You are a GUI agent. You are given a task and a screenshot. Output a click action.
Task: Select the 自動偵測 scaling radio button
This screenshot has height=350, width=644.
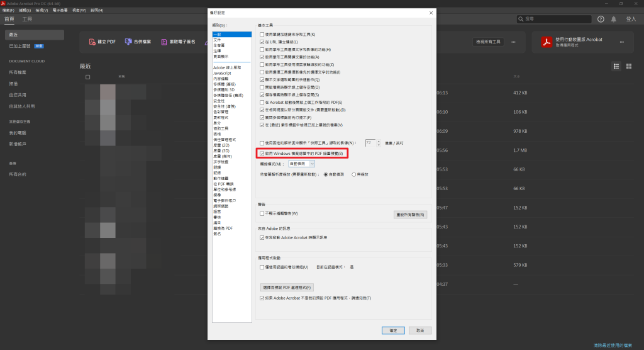click(x=326, y=175)
